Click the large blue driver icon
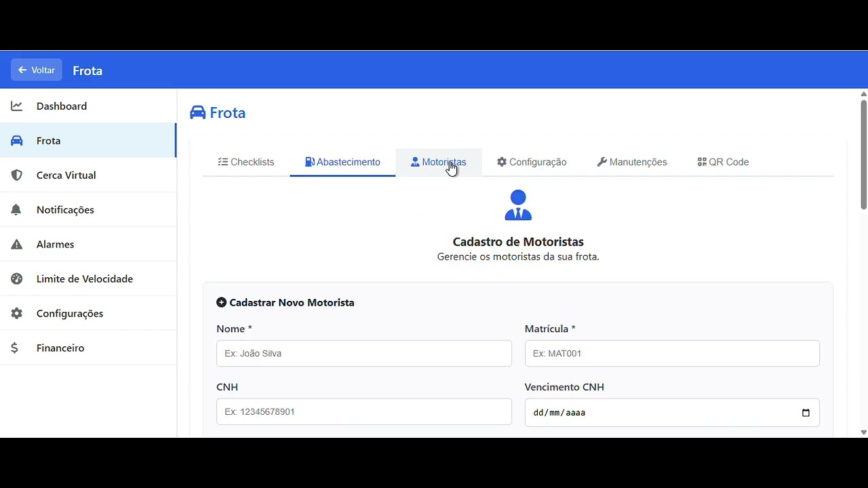 pyautogui.click(x=518, y=205)
